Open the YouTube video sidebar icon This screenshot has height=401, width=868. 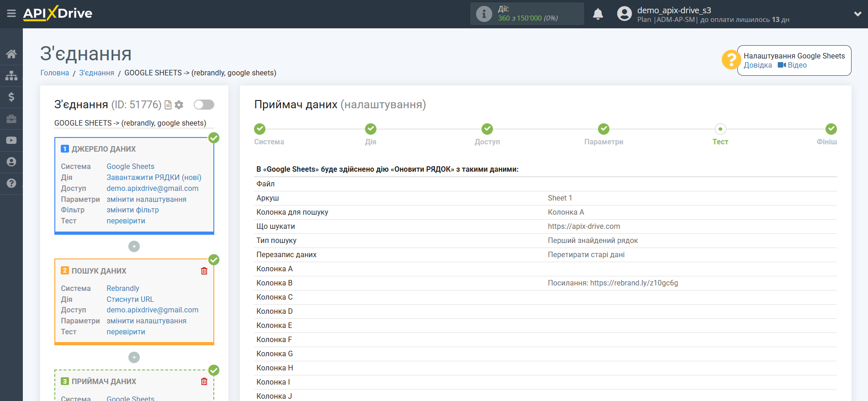click(11, 140)
